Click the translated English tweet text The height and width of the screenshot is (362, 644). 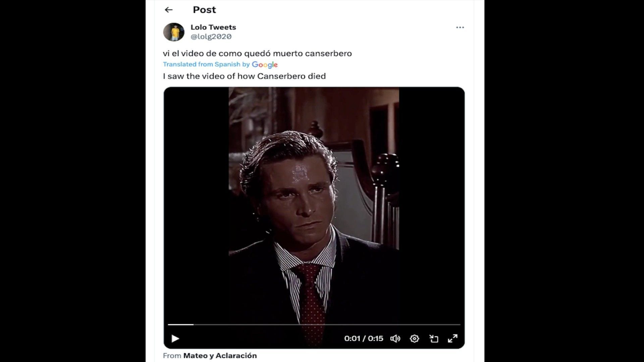click(244, 76)
